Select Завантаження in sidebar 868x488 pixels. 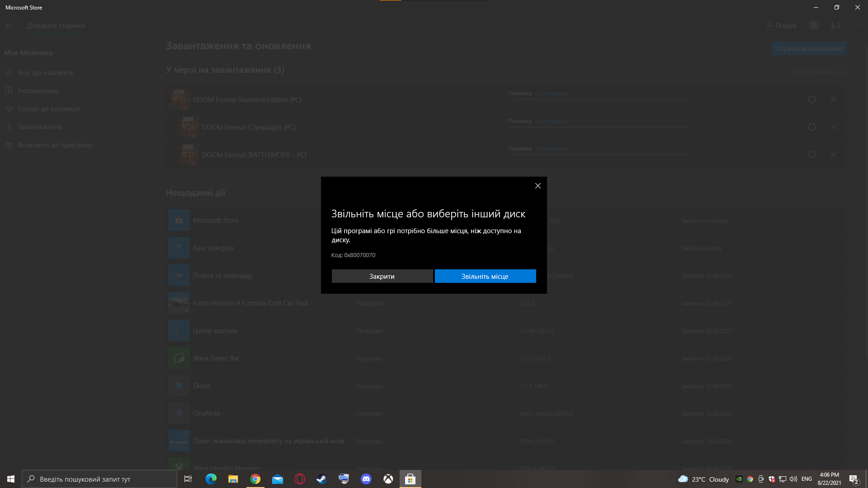(40, 127)
